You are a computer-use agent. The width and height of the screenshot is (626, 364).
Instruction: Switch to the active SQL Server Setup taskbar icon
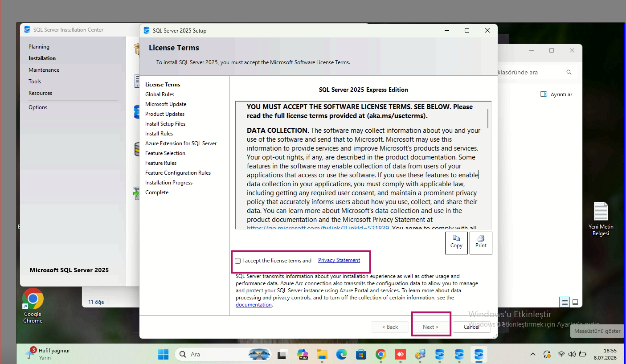pyautogui.click(x=479, y=355)
